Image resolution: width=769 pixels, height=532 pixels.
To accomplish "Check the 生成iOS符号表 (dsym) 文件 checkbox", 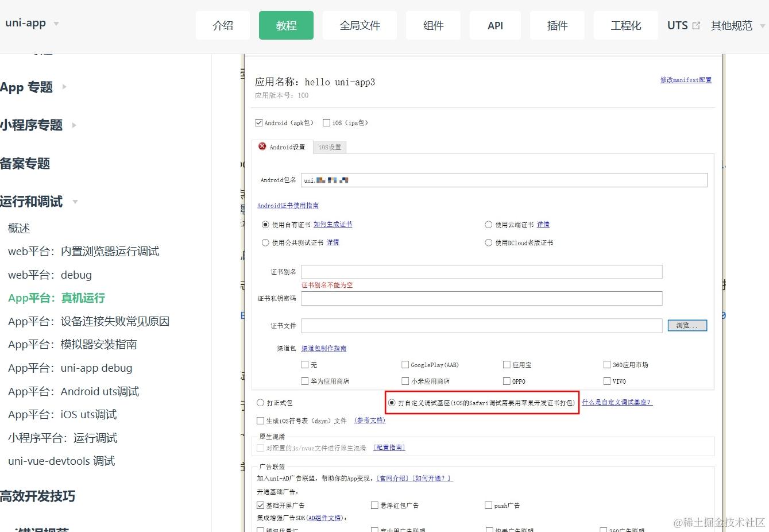I will (x=260, y=421).
